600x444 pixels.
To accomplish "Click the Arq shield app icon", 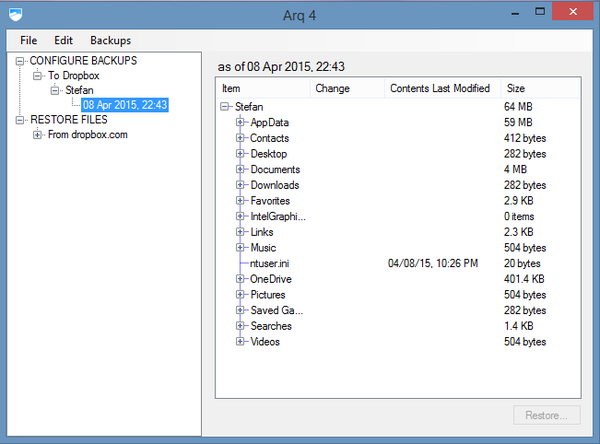I will click(16, 15).
